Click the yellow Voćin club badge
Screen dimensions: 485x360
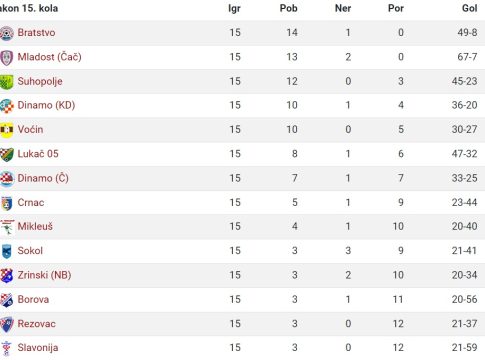tap(6, 130)
